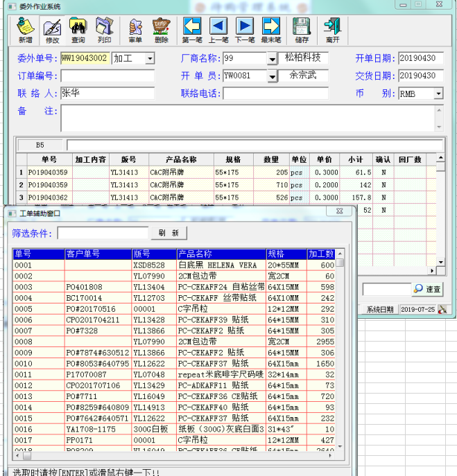Select row 0011 with P17070087

[174, 375]
